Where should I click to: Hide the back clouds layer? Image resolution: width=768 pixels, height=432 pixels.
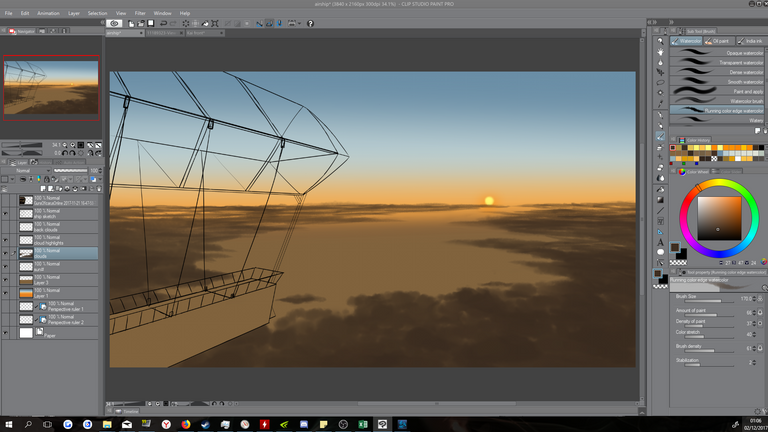coord(6,227)
